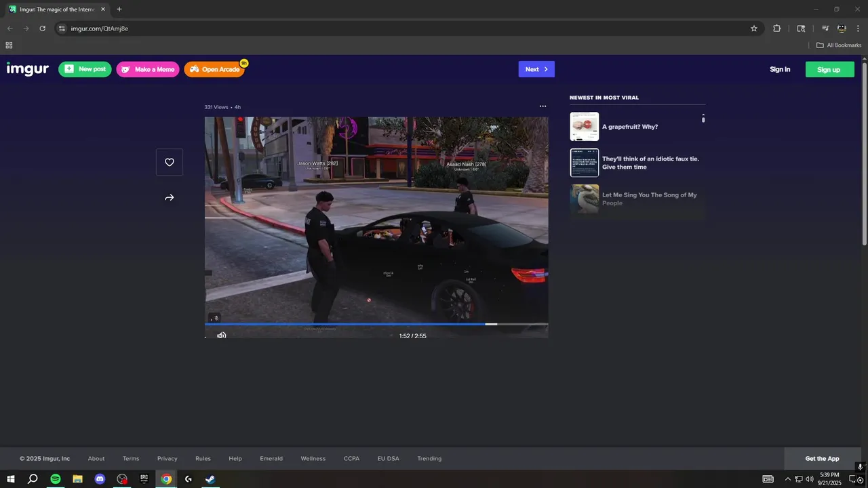
Task: Open the EU DSA footer link
Action: [x=389, y=459]
